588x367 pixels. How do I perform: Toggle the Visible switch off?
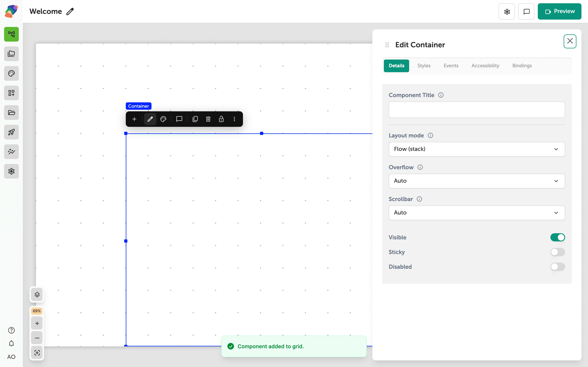coord(558,237)
